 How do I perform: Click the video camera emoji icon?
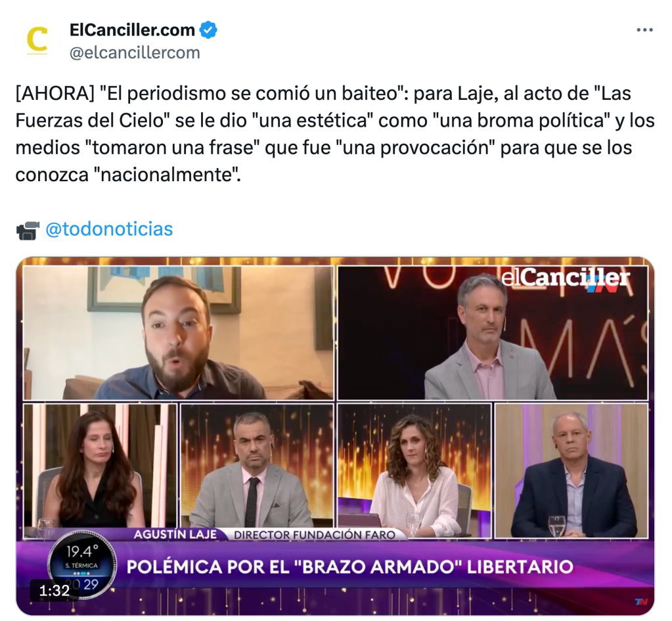(28, 230)
